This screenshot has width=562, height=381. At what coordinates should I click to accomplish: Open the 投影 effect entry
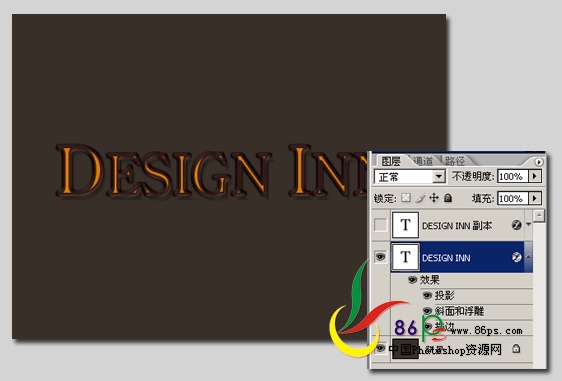click(444, 296)
